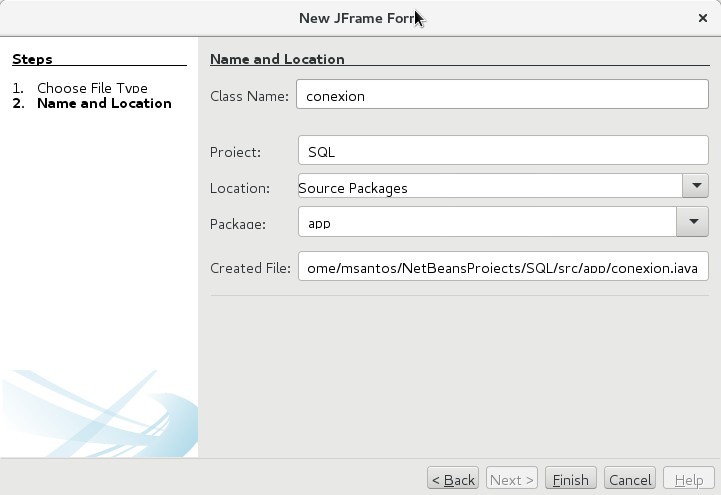Select the bold Name and Location step
This screenshot has width=721, height=495.
[x=104, y=103]
